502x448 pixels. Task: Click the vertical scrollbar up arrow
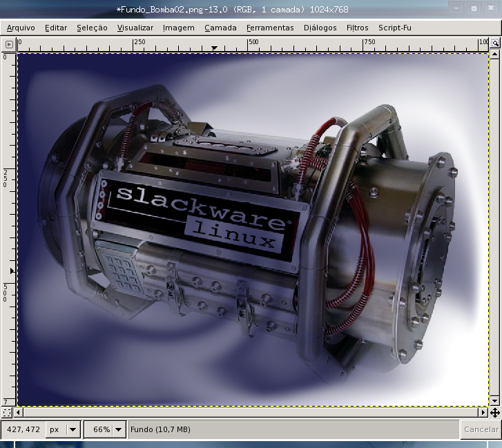[x=494, y=54]
